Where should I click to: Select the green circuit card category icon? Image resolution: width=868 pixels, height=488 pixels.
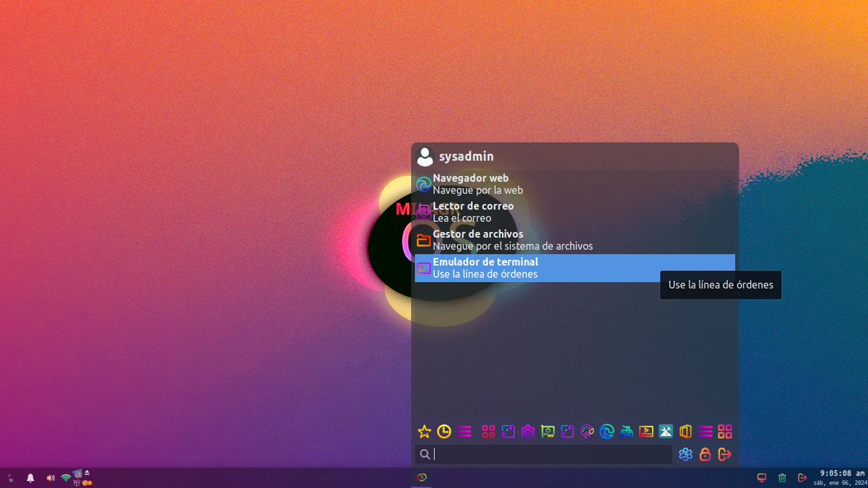coord(548,432)
